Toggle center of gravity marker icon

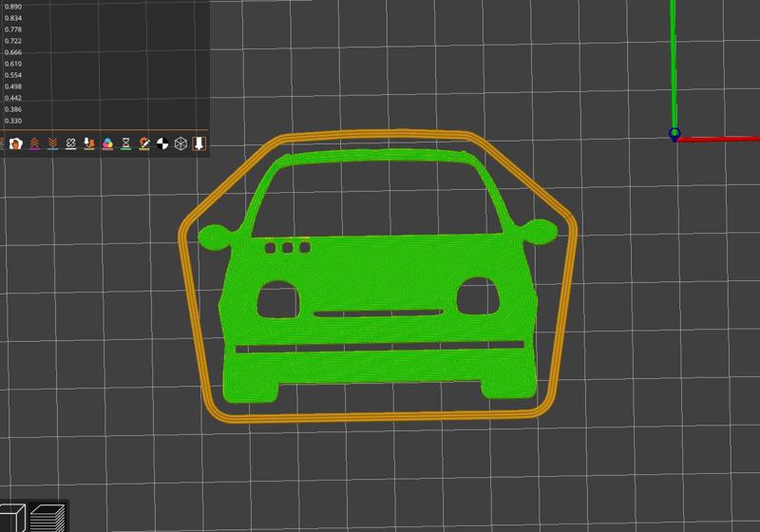point(162,143)
